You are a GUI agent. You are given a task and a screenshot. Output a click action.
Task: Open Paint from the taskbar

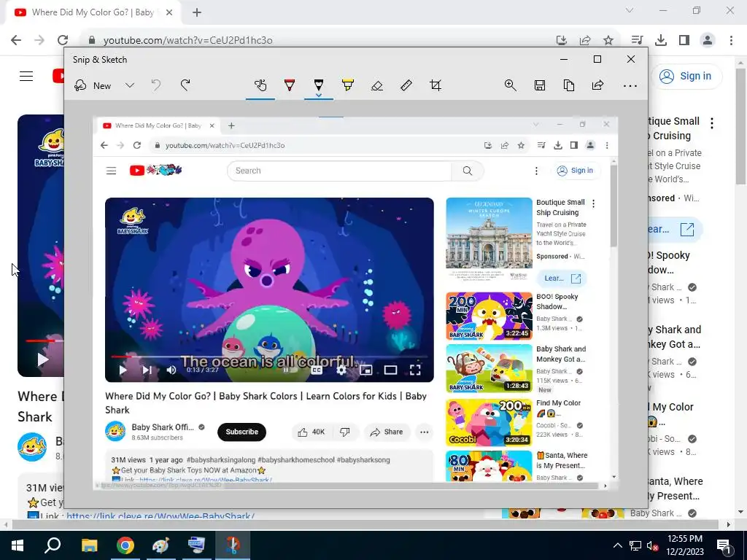(160, 545)
